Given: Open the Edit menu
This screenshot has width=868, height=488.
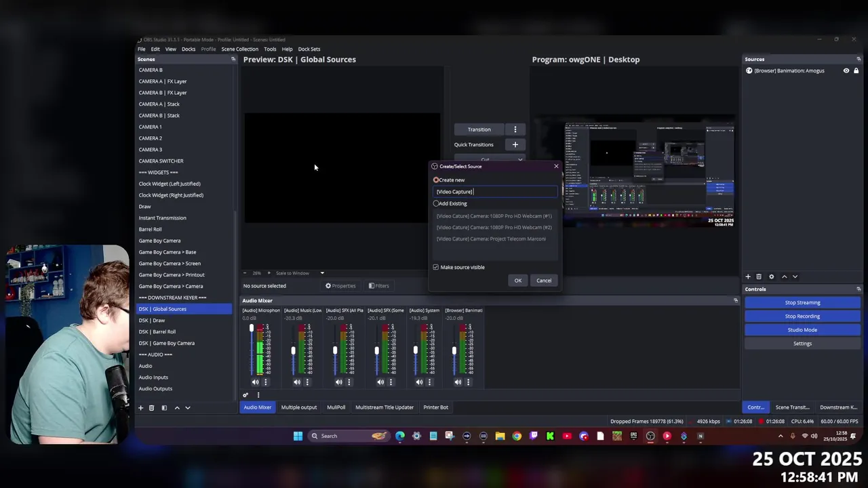Looking at the screenshot, I should point(155,49).
